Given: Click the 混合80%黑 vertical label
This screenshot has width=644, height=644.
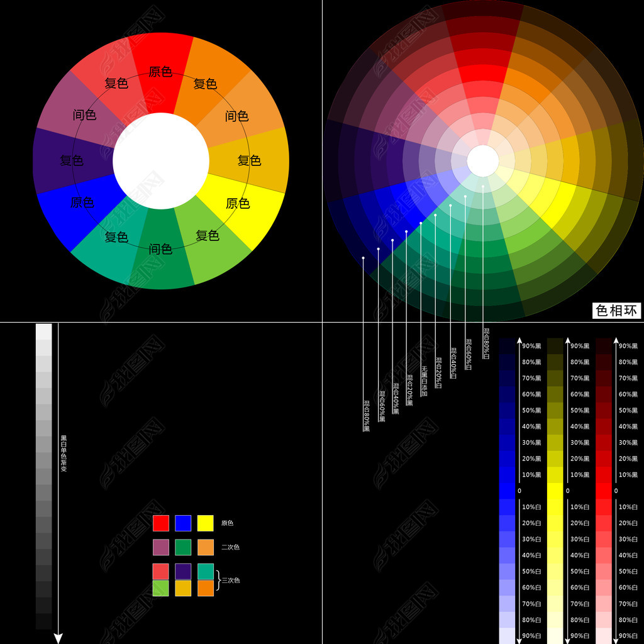Looking at the screenshot, I should click(366, 416).
